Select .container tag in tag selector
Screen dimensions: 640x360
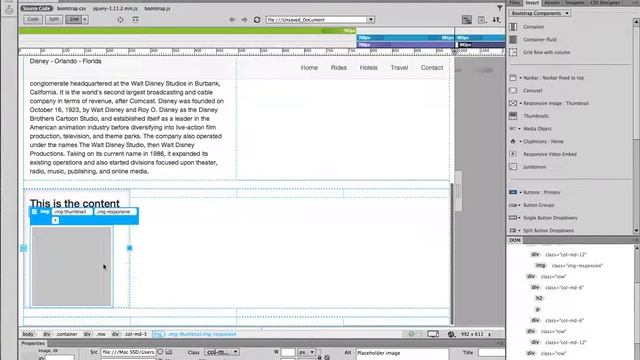click(x=67, y=334)
